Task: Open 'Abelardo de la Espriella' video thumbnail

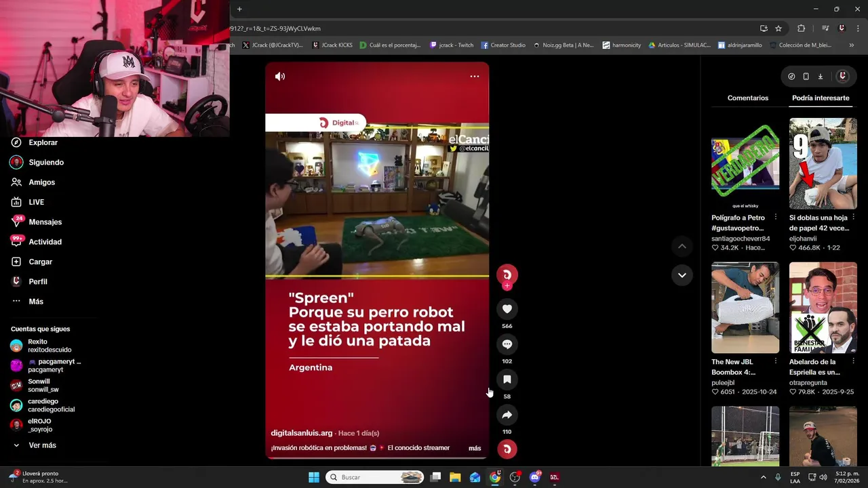Action: 823,308
